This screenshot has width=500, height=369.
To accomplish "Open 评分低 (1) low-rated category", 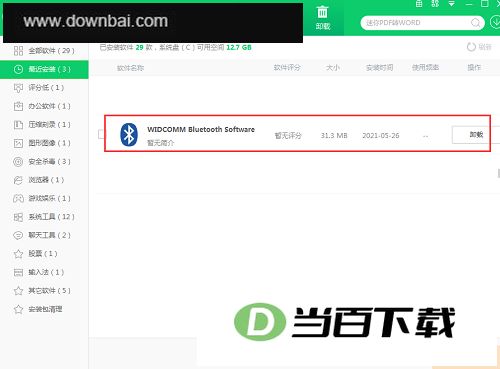I will (44, 88).
